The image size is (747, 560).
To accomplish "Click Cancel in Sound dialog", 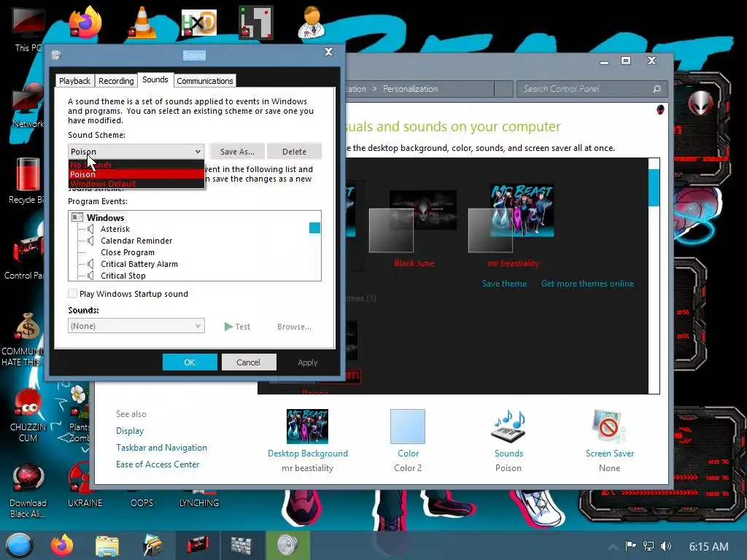I will [x=248, y=362].
